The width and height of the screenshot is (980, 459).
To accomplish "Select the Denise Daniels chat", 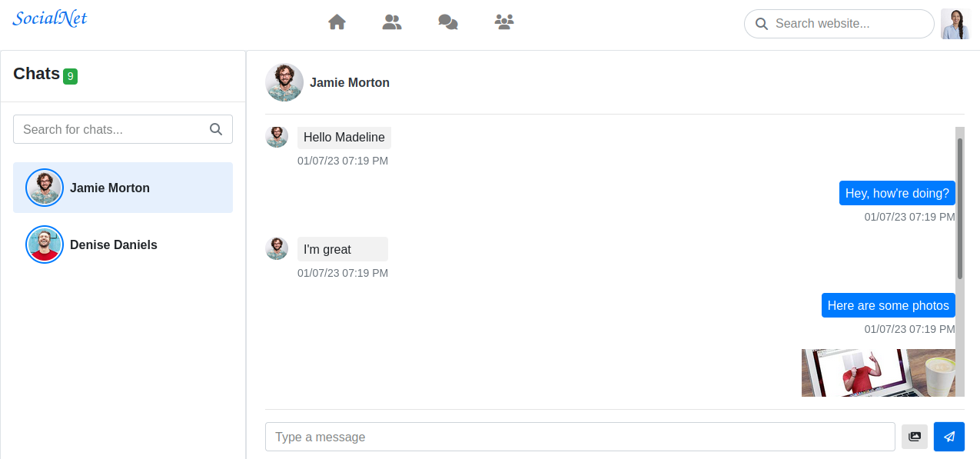I will click(x=123, y=244).
